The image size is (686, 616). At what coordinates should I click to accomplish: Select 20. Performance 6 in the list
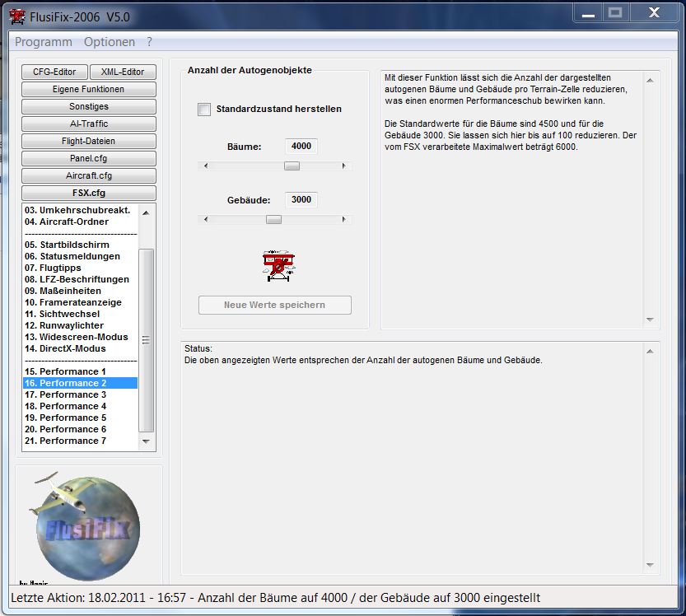(x=80, y=429)
